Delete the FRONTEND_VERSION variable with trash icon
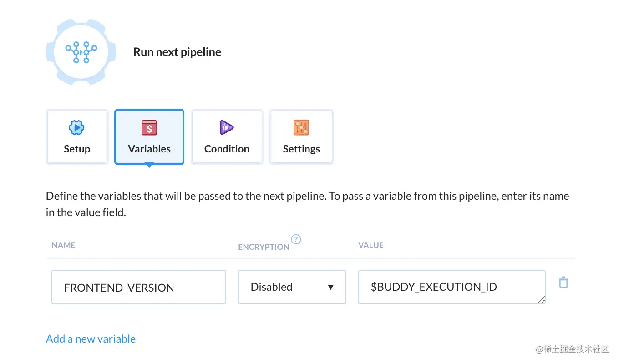The height and width of the screenshot is (364, 619). (x=563, y=282)
